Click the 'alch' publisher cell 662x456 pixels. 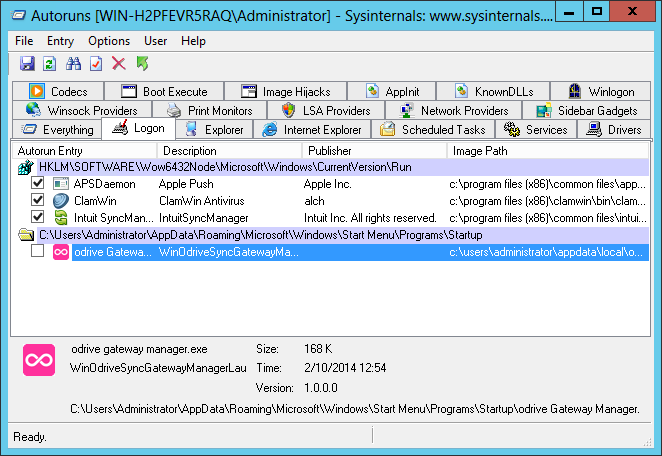pos(315,201)
